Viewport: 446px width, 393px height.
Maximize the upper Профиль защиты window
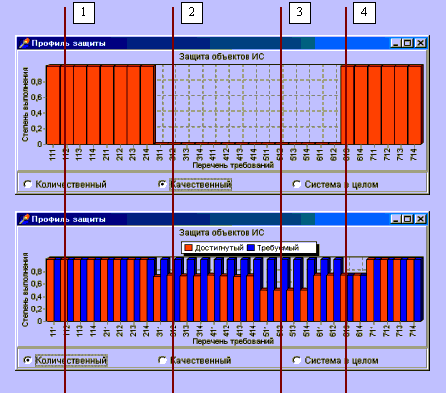[x=407, y=43]
